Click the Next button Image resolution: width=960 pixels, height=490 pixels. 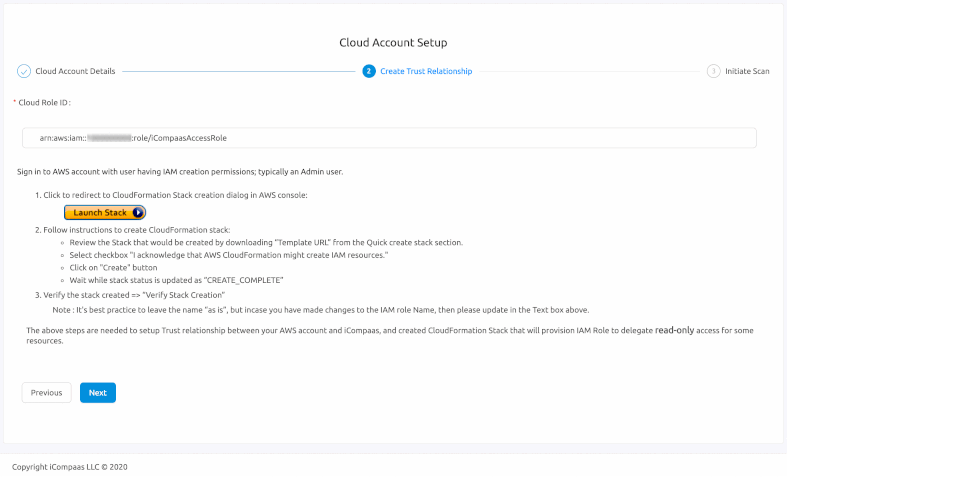pos(98,393)
